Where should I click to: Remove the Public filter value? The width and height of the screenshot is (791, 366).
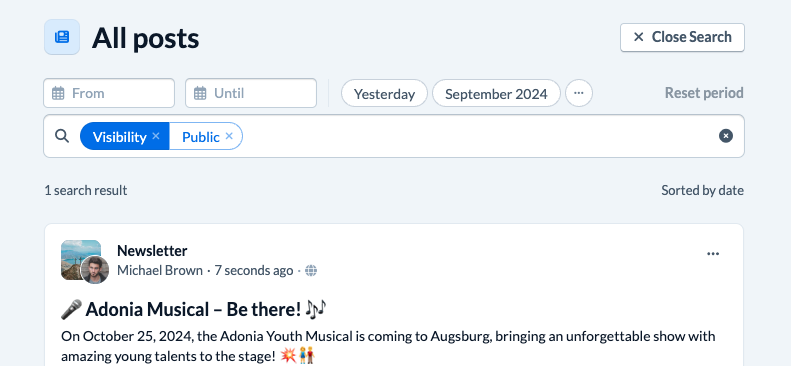click(229, 136)
